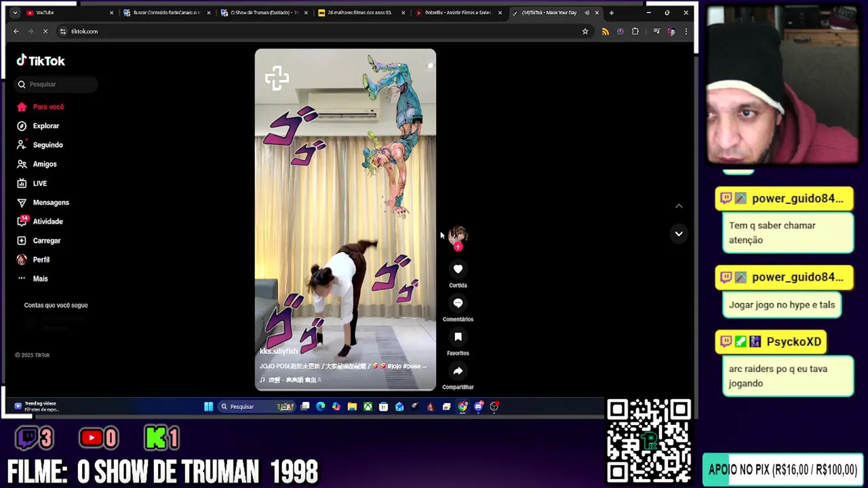This screenshot has height=488, width=868.
Task: Open Microsoft Edge from the taskbar
Action: point(321,407)
